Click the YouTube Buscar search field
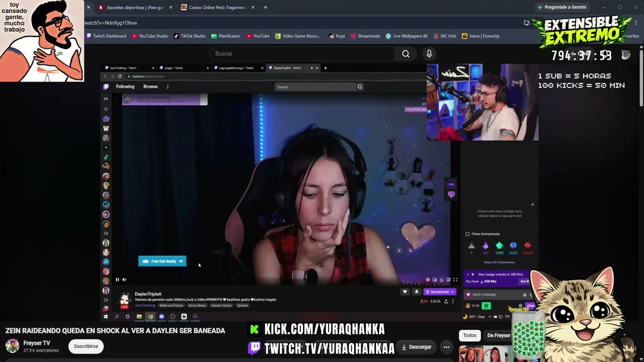The width and height of the screenshot is (644, 362). (x=302, y=54)
